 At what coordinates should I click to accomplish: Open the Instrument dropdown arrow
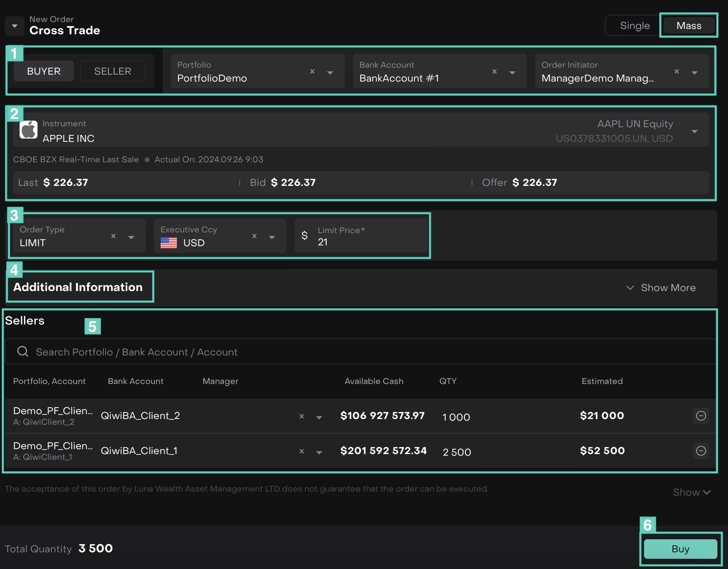(695, 131)
